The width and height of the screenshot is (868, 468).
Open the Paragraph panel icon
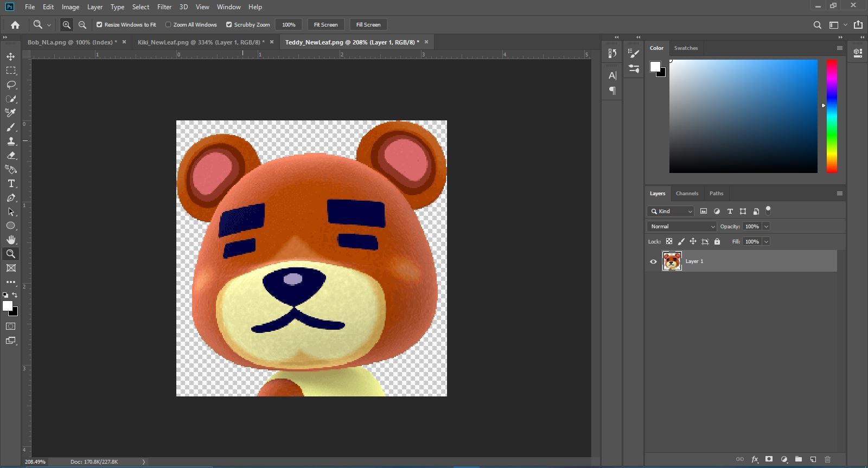point(612,91)
